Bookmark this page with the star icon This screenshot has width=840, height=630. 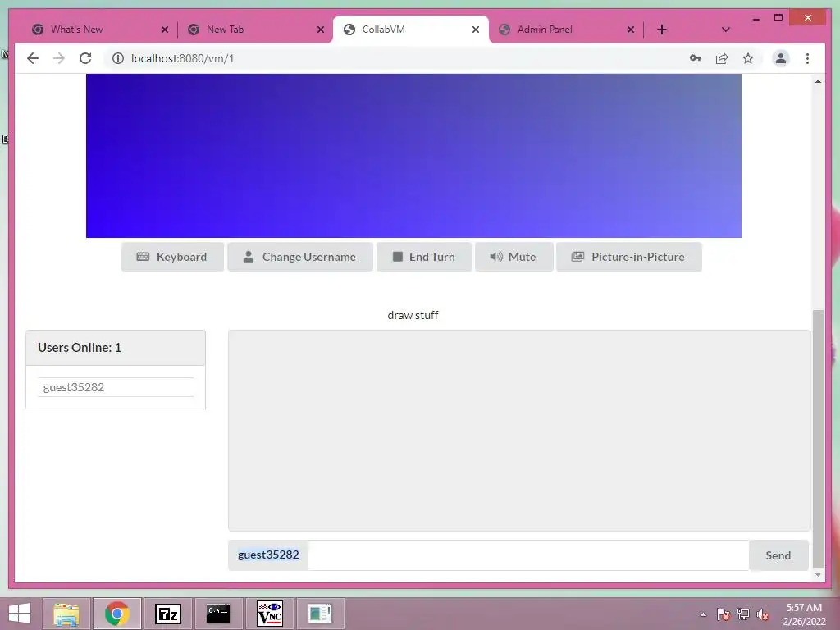coord(748,58)
